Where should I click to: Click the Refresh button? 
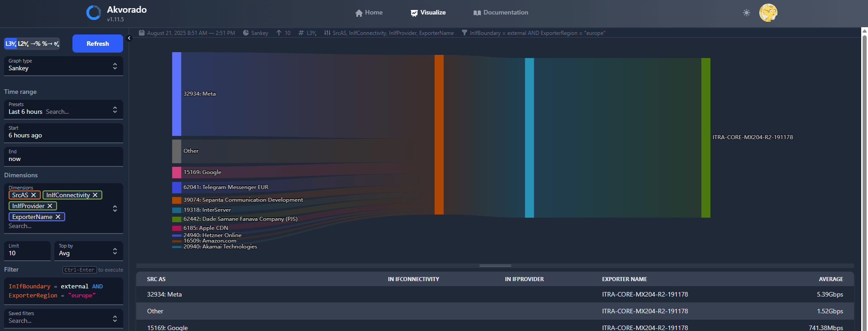(97, 44)
